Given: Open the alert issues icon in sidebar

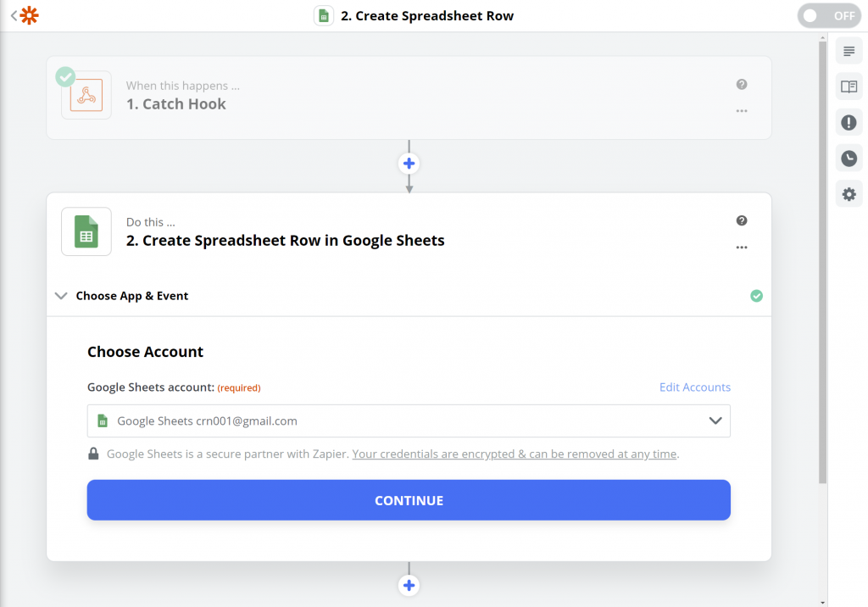Looking at the screenshot, I should tap(849, 123).
